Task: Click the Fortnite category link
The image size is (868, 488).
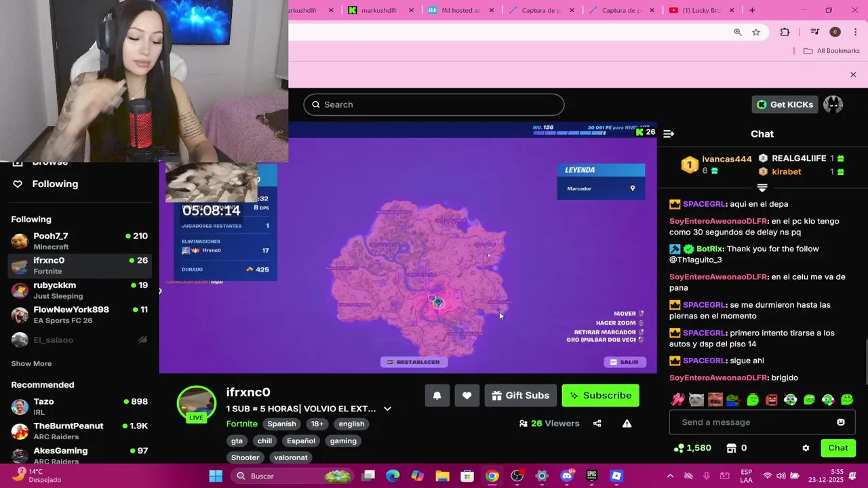Action: [x=242, y=424]
